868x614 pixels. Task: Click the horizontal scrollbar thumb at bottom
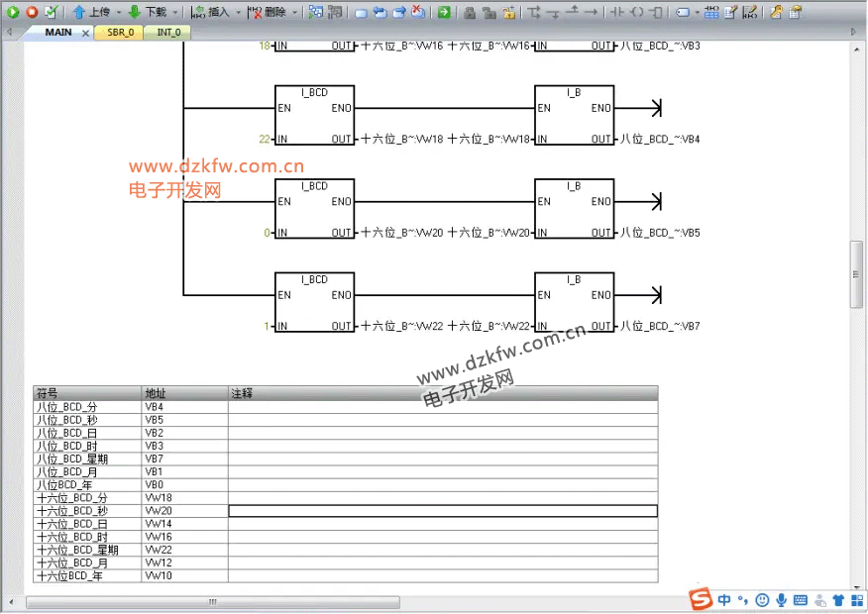[213, 602]
